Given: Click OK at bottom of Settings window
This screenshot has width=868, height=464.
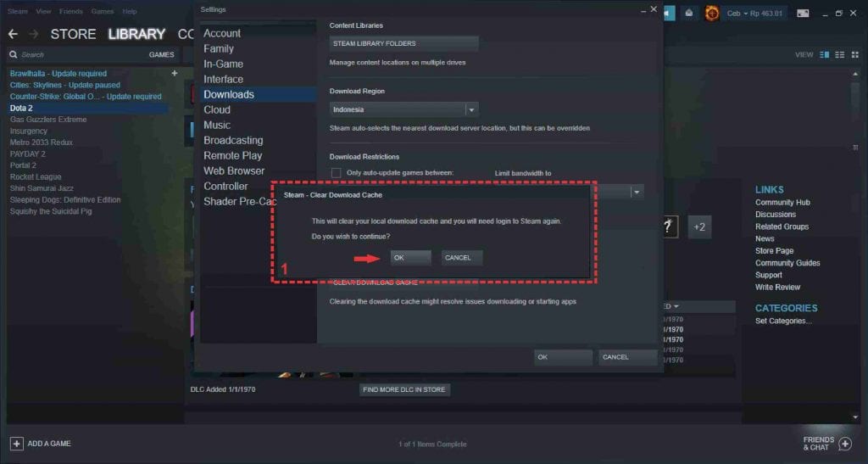Looking at the screenshot, I should tap(563, 357).
